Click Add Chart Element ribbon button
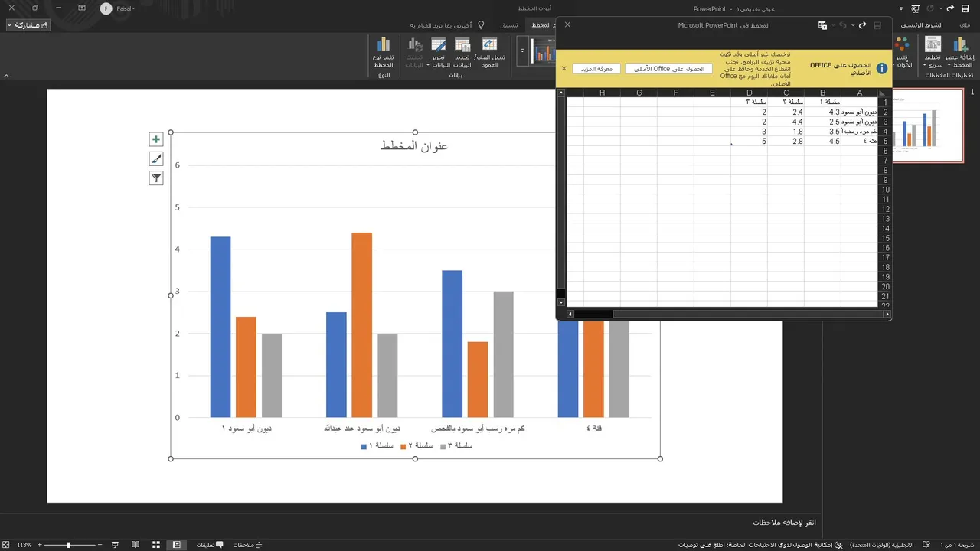 click(x=961, y=53)
